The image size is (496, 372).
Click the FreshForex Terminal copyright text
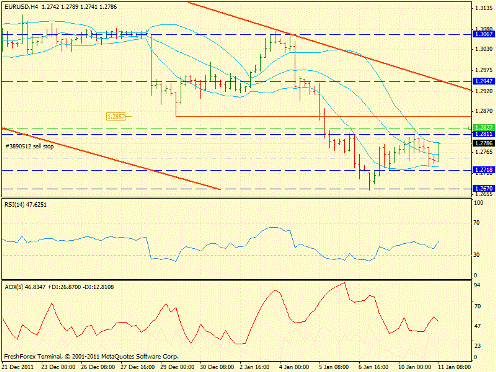tap(91, 356)
